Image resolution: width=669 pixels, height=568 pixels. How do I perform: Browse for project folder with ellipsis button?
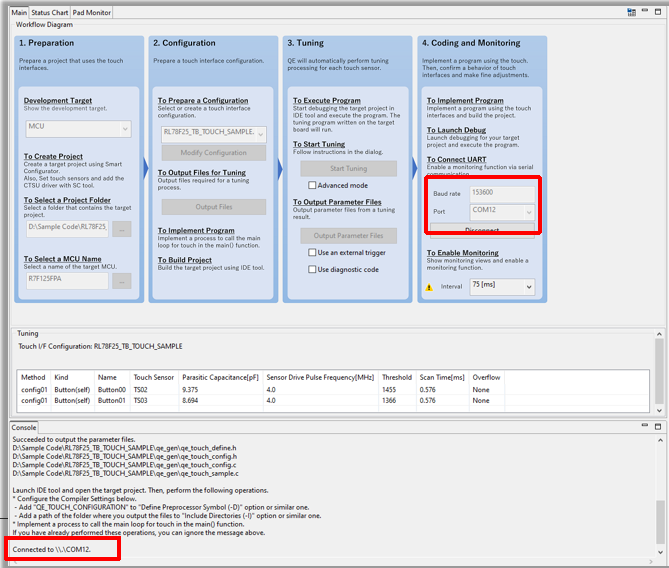click(121, 229)
